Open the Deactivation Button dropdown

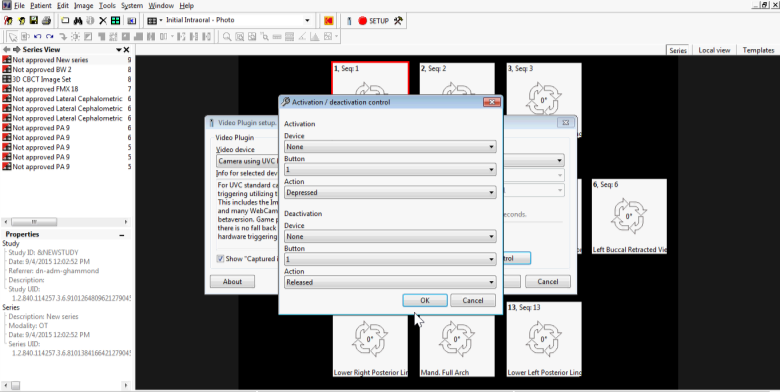pyautogui.click(x=390, y=259)
